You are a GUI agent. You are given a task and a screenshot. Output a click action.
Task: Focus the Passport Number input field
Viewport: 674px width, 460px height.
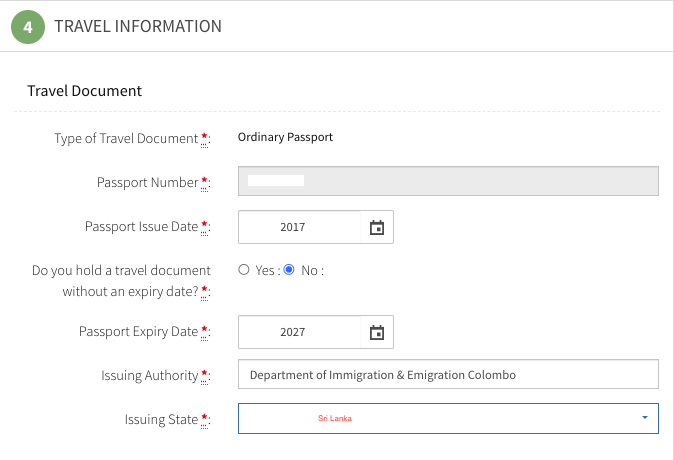point(448,181)
